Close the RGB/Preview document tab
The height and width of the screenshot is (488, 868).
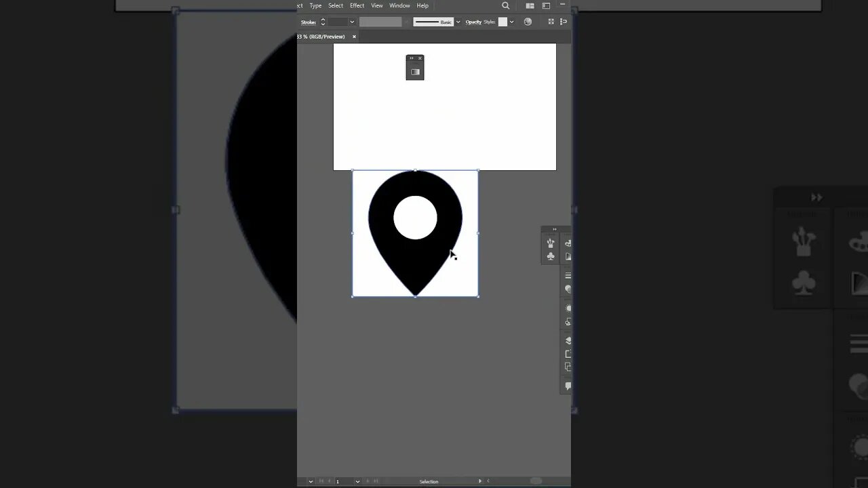tap(354, 37)
